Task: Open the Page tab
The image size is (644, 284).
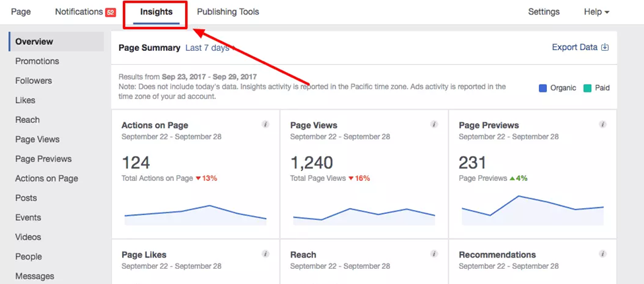Action: click(21, 12)
